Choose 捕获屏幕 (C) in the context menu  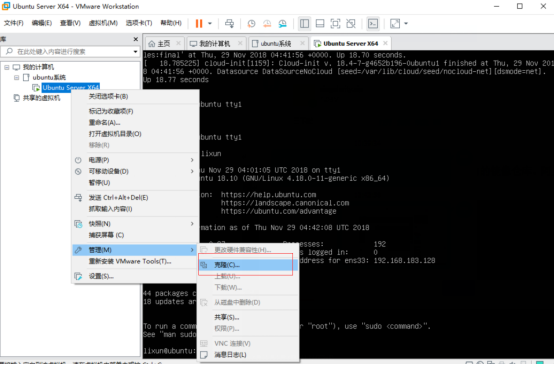pyautogui.click(x=135, y=235)
